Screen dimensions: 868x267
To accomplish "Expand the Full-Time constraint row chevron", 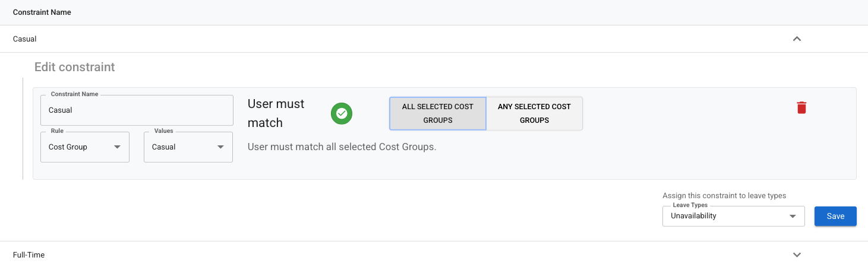I will pos(797,255).
